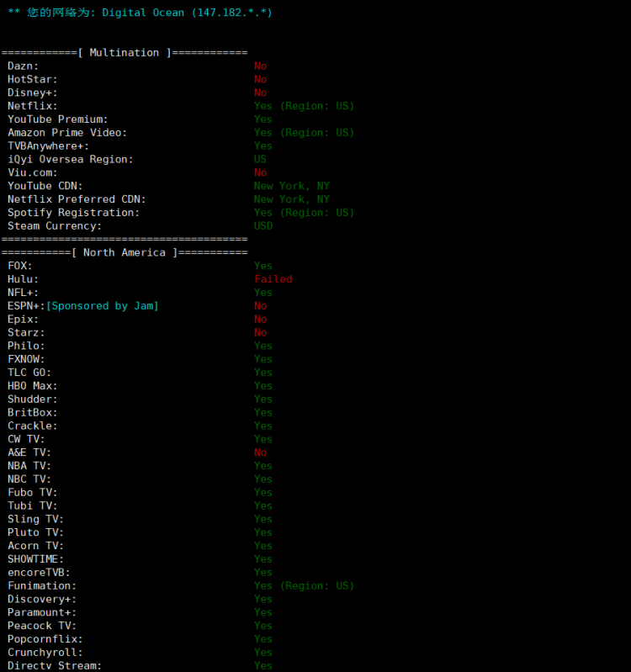631x672 pixels.
Task: Click the North America section header
Action: coord(125,252)
